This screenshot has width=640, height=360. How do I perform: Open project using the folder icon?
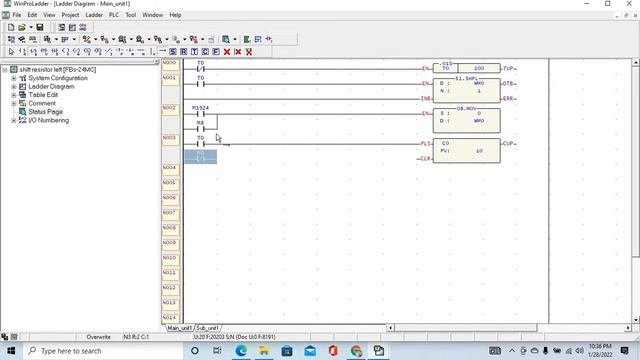(22, 27)
